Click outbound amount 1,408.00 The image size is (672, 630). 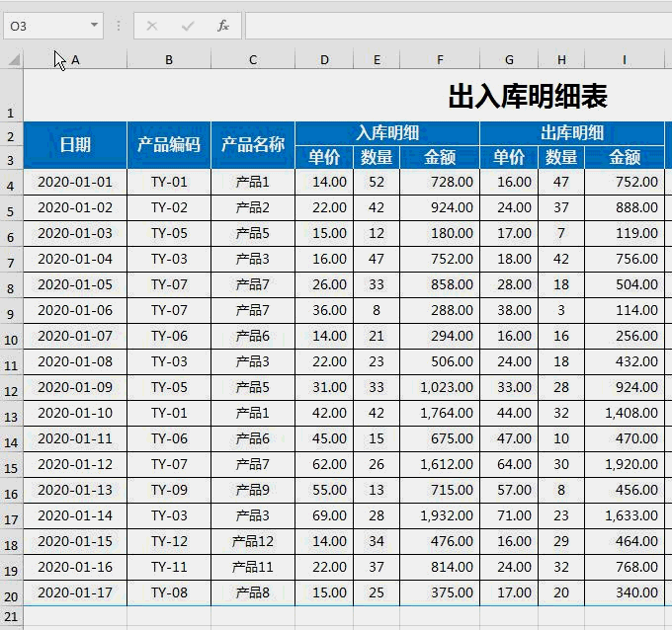coord(625,414)
